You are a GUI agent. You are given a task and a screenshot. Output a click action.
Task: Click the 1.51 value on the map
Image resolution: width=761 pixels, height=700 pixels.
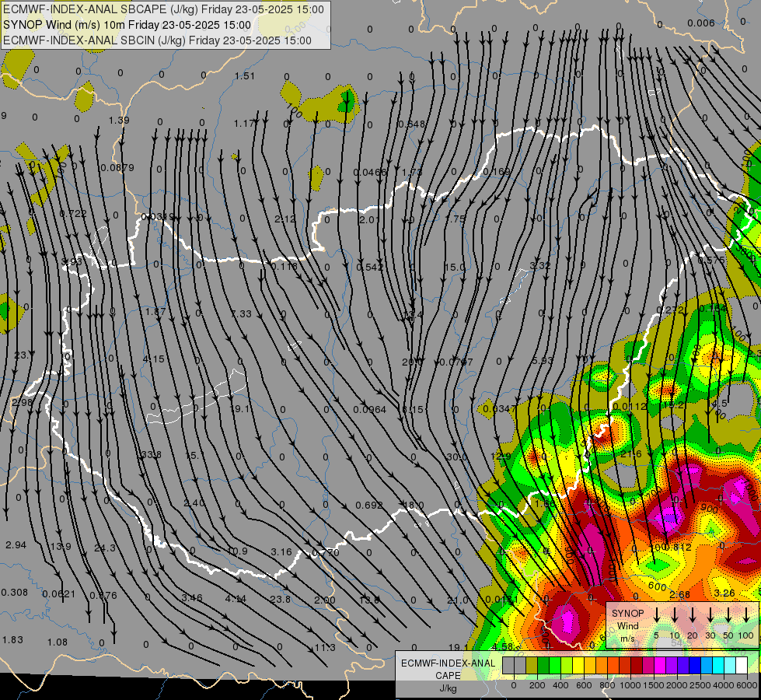pyautogui.click(x=245, y=75)
